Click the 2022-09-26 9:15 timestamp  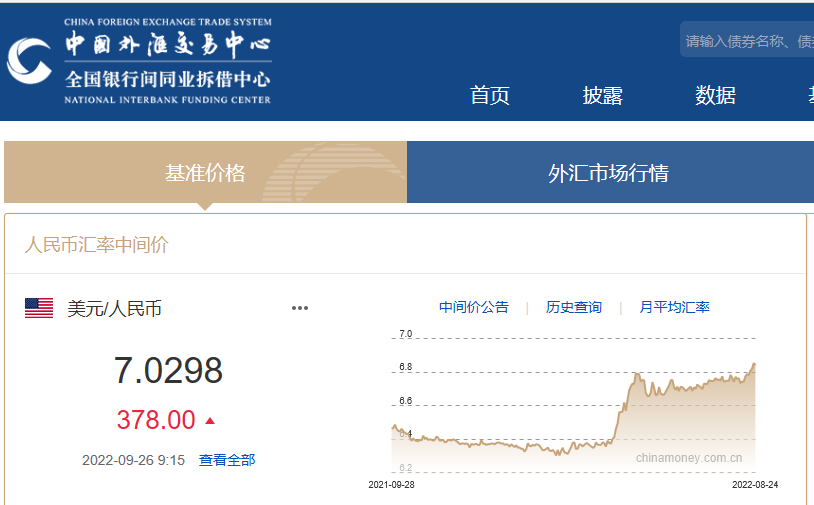(x=133, y=460)
